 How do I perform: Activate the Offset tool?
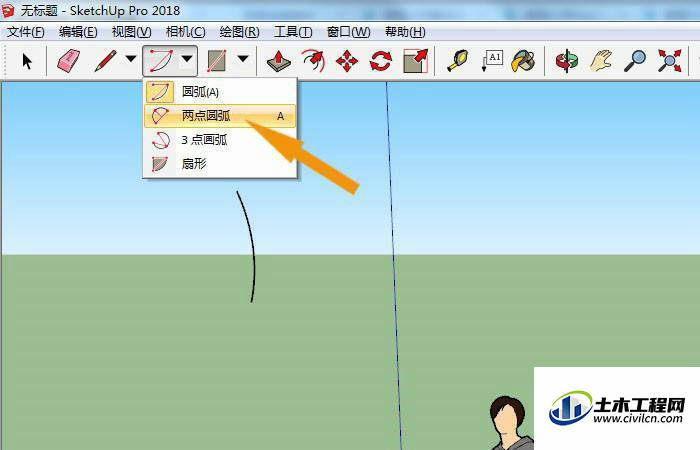click(313, 61)
